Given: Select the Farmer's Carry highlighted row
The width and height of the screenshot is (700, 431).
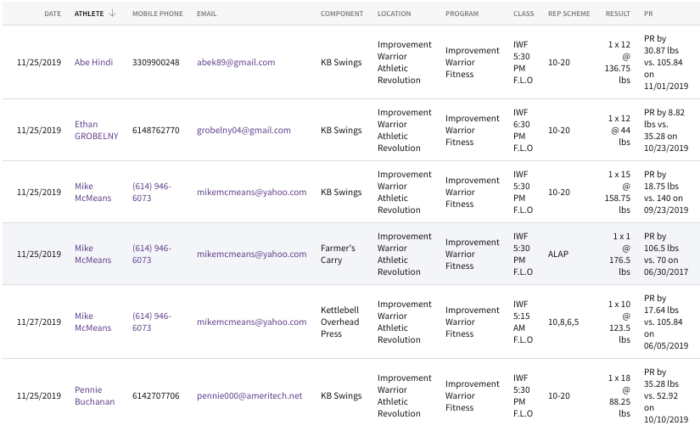Looking at the screenshot, I should click(x=351, y=254).
